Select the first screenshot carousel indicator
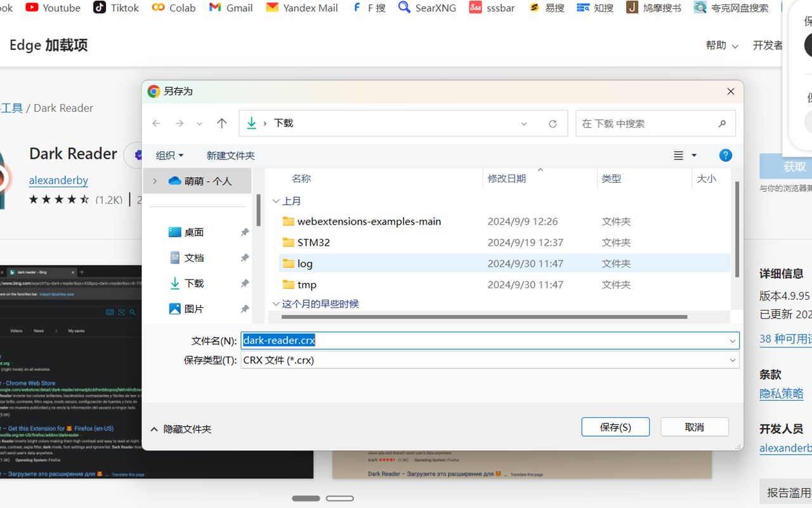 [306, 498]
